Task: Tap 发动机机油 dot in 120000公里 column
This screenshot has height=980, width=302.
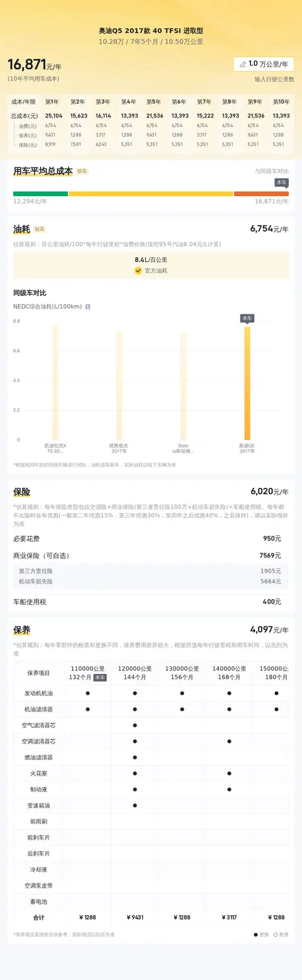Action: [x=135, y=693]
